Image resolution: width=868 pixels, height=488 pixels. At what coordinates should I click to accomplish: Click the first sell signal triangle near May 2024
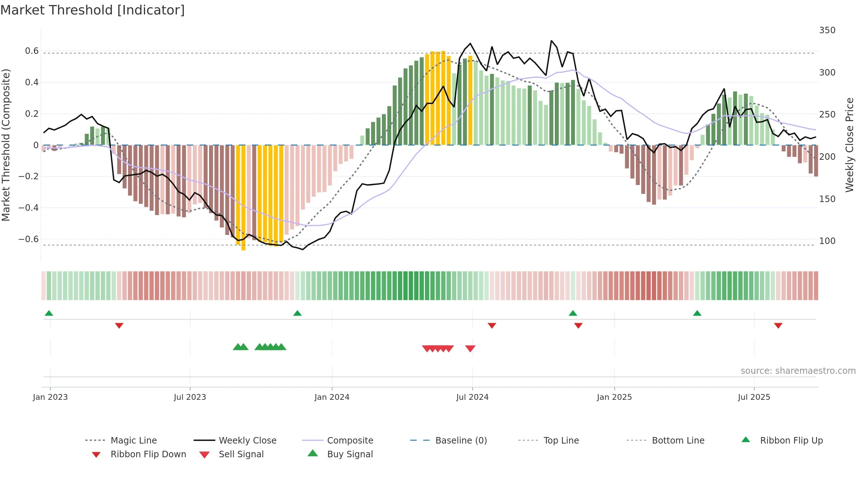[x=427, y=348]
